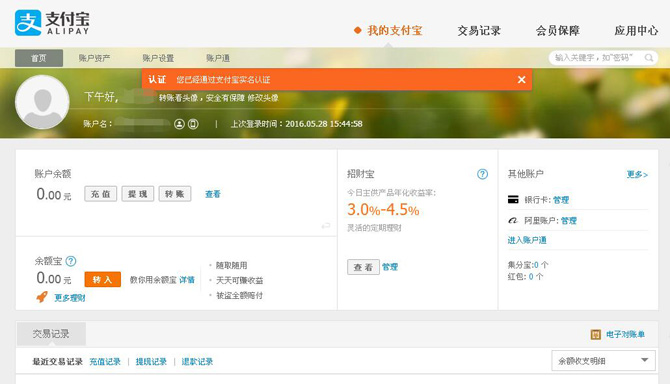Click the rocket icon beside 更多理财
670x384 pixels.
pyautogui.click(x=42, y=297)
